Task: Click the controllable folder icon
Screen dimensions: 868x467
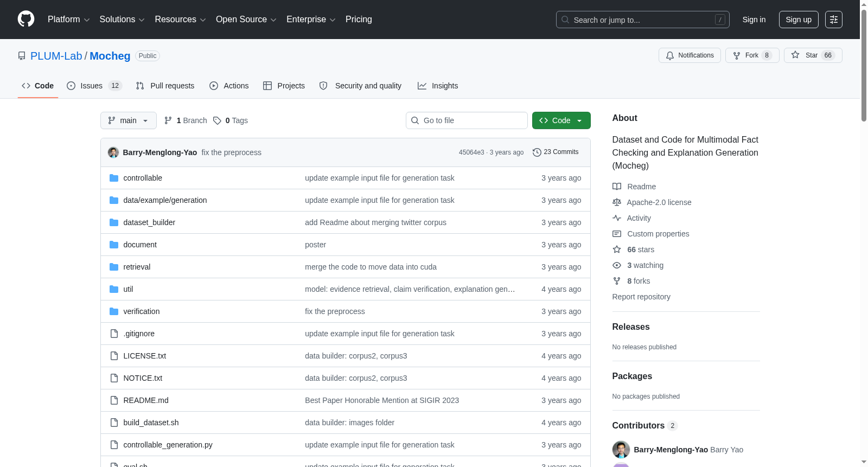Action: tap(114, 178)
